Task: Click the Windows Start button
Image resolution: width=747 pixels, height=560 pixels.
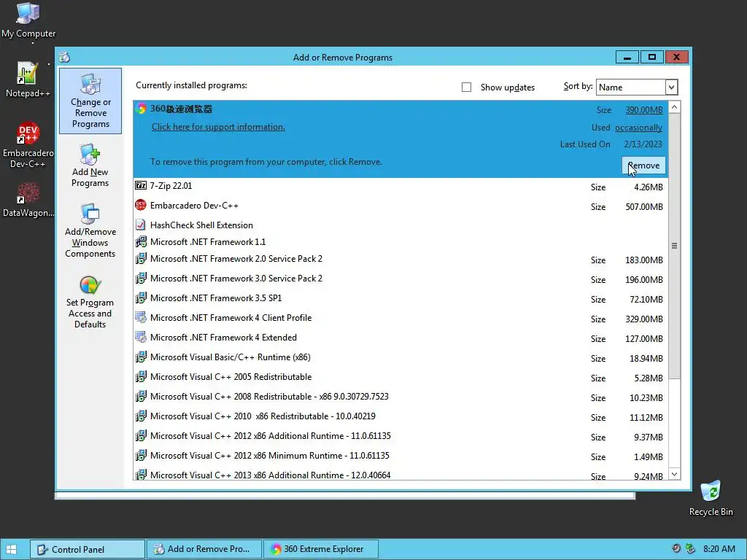Action: tap(11, 550)
